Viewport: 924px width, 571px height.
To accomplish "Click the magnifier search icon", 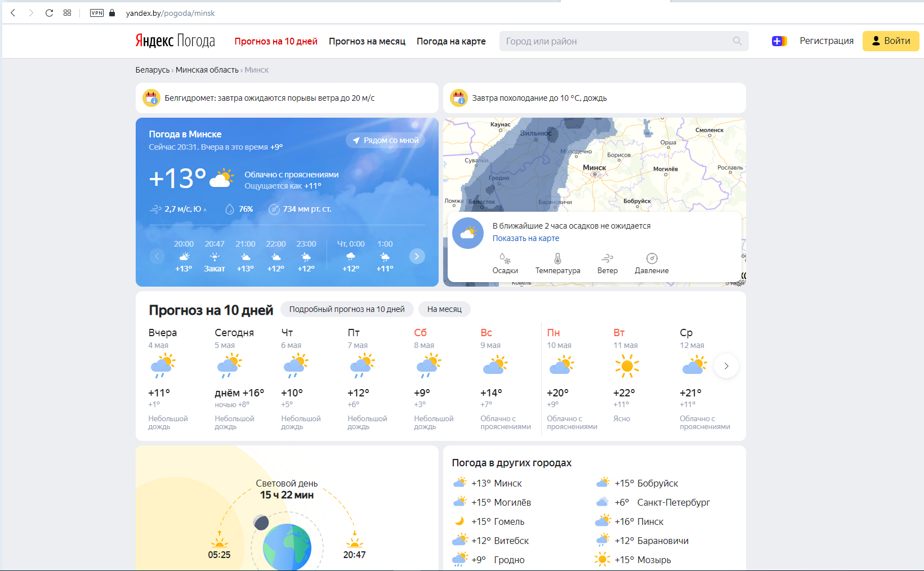I will (737, 41).
